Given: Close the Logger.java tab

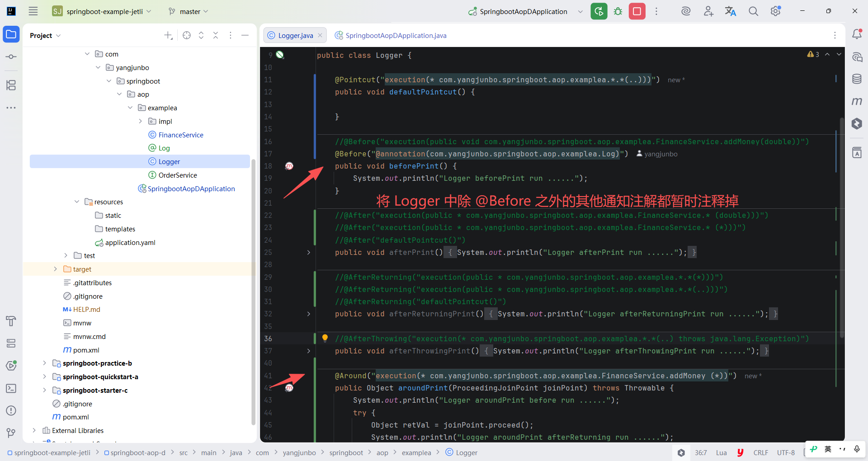Looking at the screenshot, I should [320, 35].
